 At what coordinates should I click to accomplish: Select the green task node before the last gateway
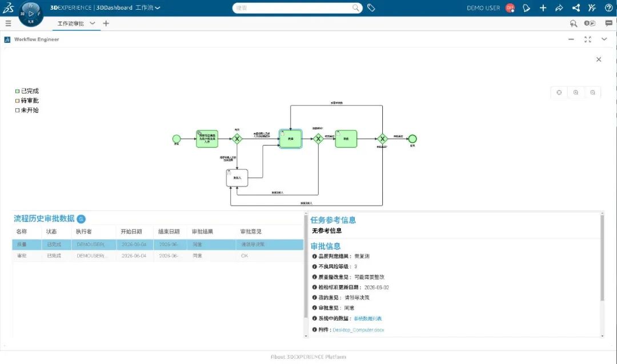click(x=346, y=139)
